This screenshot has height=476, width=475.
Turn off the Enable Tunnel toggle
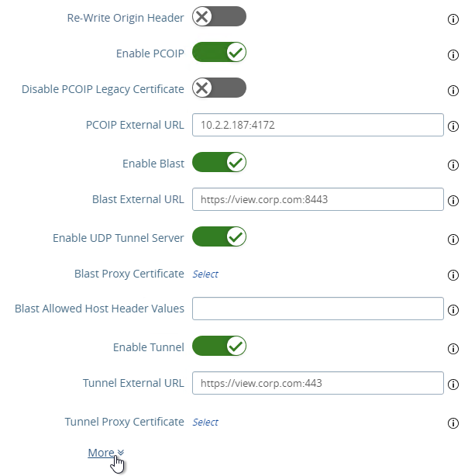click(x=219, y=346)
